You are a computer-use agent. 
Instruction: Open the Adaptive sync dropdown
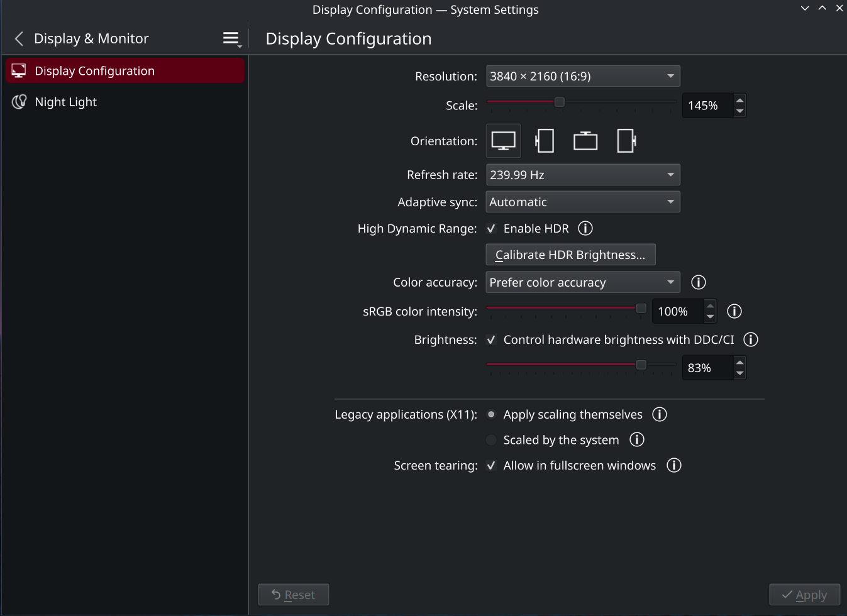pyautogui.click(x=583, y=202)
